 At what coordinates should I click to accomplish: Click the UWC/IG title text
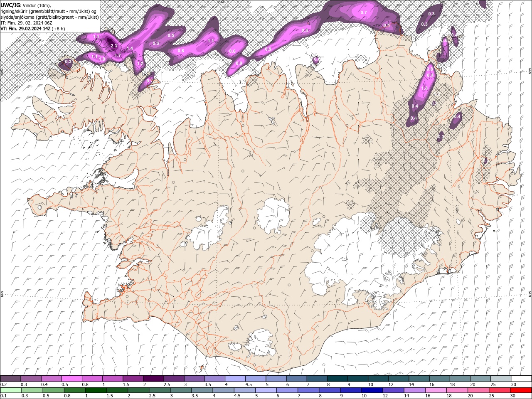(x=10, y=5)
